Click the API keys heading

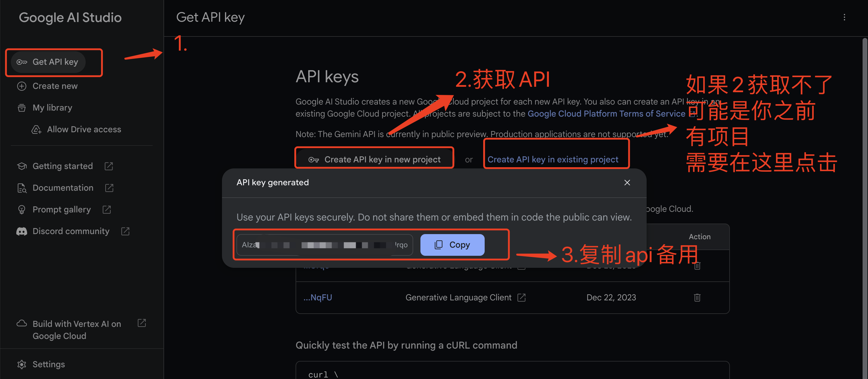(327, 77)
